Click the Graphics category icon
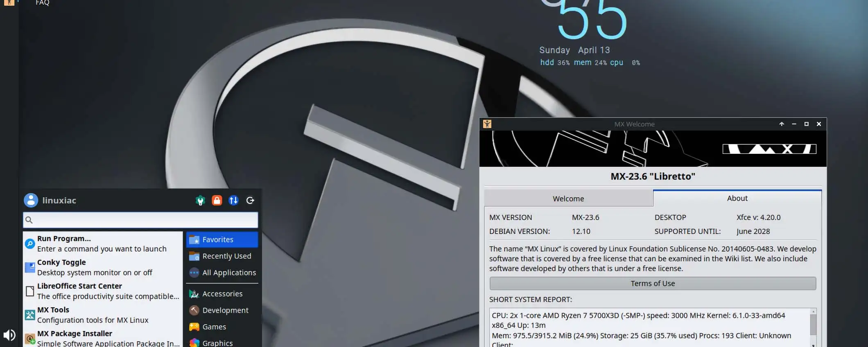The image size is (868, 347). tap(194, 343)
